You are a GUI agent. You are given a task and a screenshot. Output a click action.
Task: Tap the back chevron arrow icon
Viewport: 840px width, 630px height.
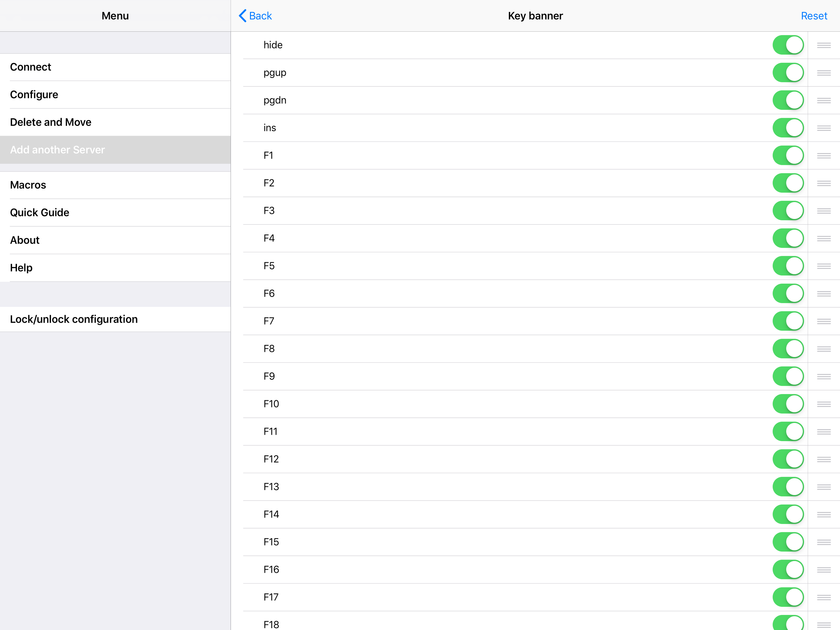[x=243, y=16]
